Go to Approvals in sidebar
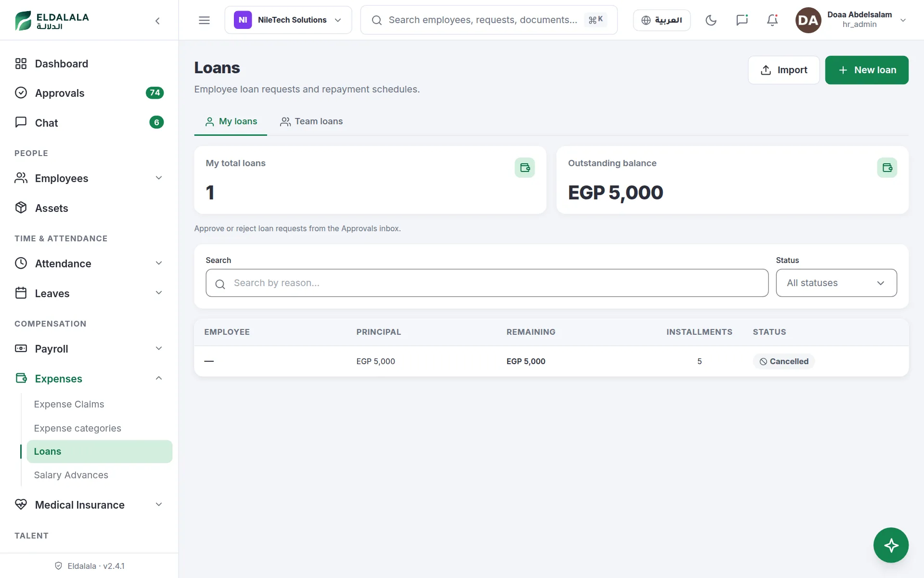 [x=89, y=93]
